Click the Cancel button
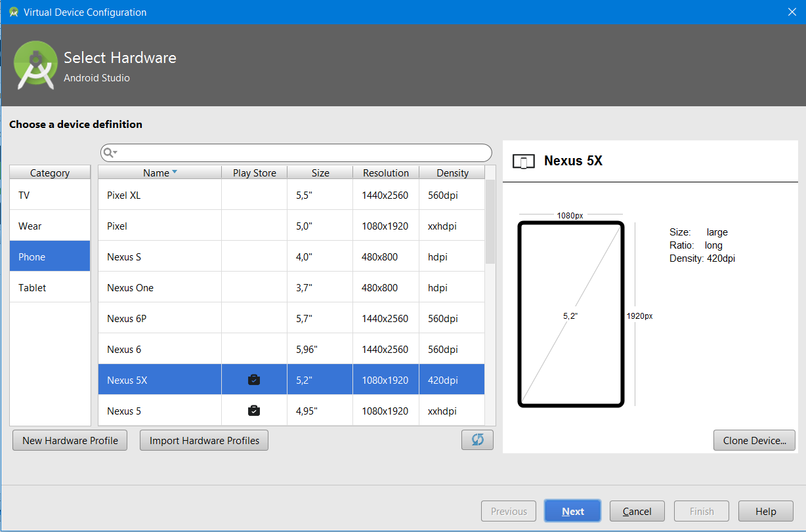The height and width of the screenshot is (532, 806). coord(637,511)
